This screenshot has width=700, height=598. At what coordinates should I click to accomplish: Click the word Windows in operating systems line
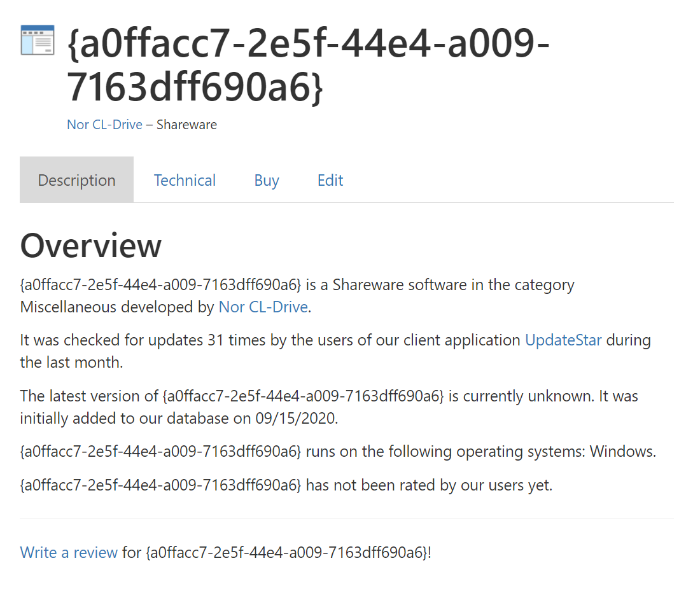pyautogui.click(x=621, y=452)
